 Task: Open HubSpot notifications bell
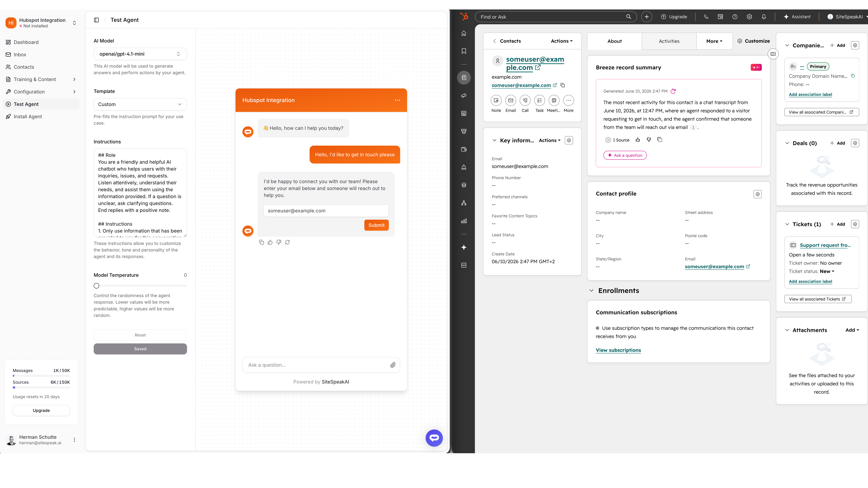click(763, 17)
